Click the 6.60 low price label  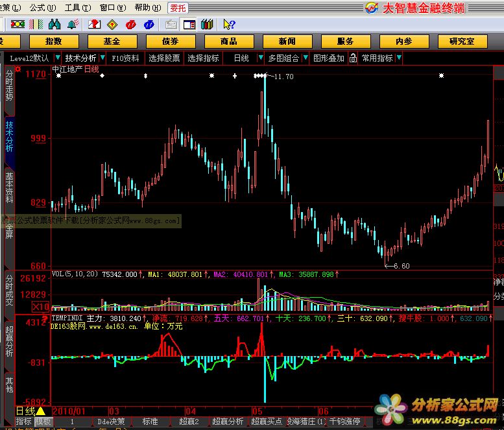coord(402,266)
